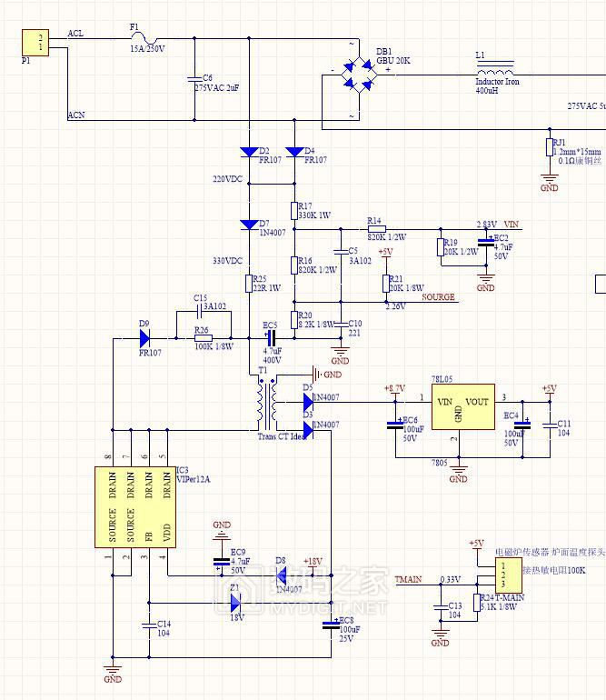Click resistor R26 100K 1/8W
Screen dimensions: 606x700
pyautogui.click(x=204, y=338)
